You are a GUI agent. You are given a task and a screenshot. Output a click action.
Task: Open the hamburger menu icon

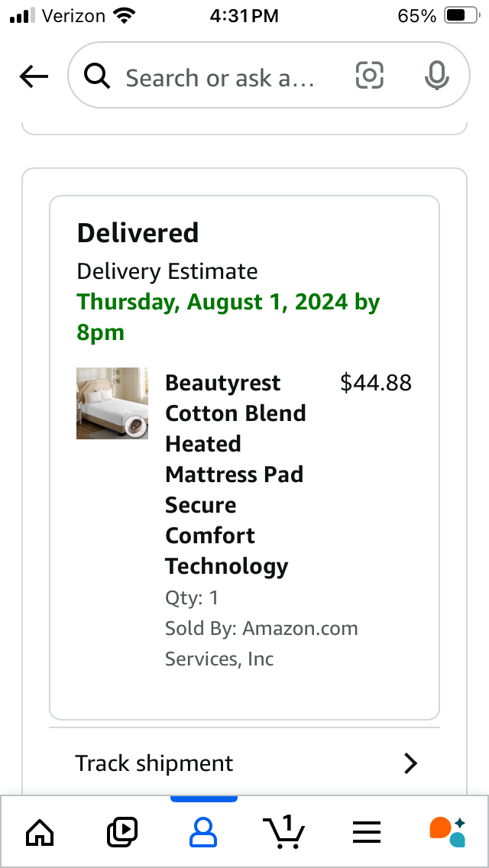click(367, 832)
